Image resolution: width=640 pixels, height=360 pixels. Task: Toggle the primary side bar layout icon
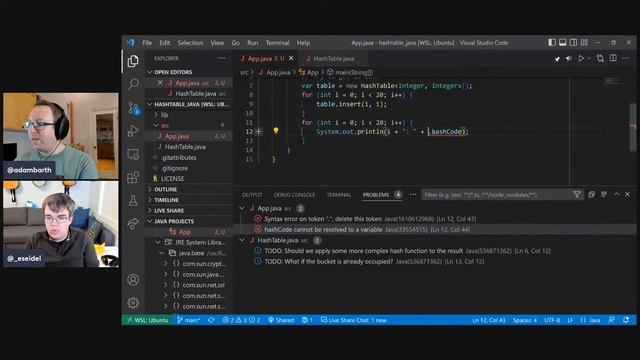(x=552, y=42)
